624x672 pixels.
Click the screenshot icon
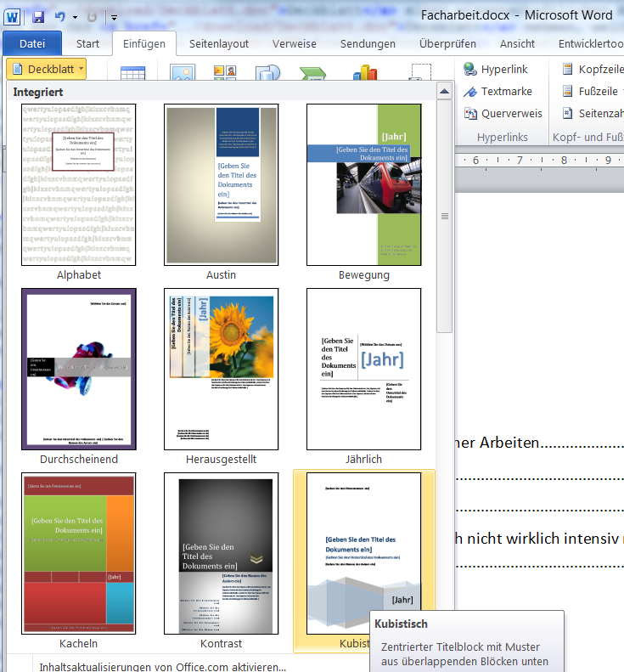[x=421, y=72]
